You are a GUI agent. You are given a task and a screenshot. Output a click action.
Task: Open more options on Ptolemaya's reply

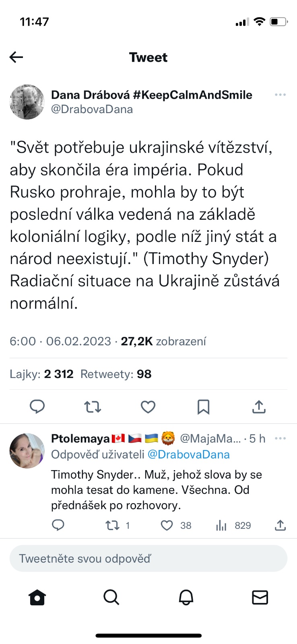point(280,438)
